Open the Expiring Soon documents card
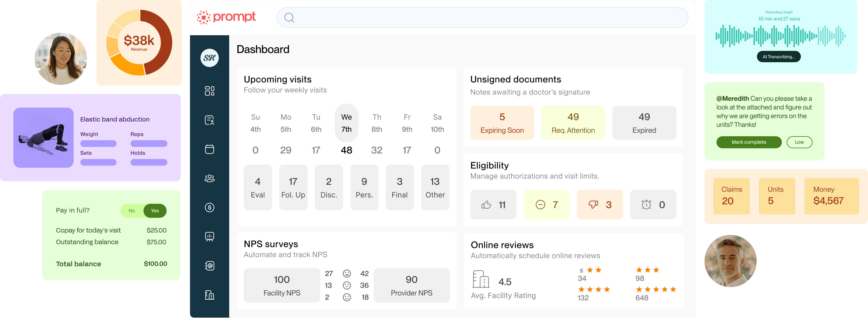This screenshot has width=868, height=318. (x=502, y=123)
